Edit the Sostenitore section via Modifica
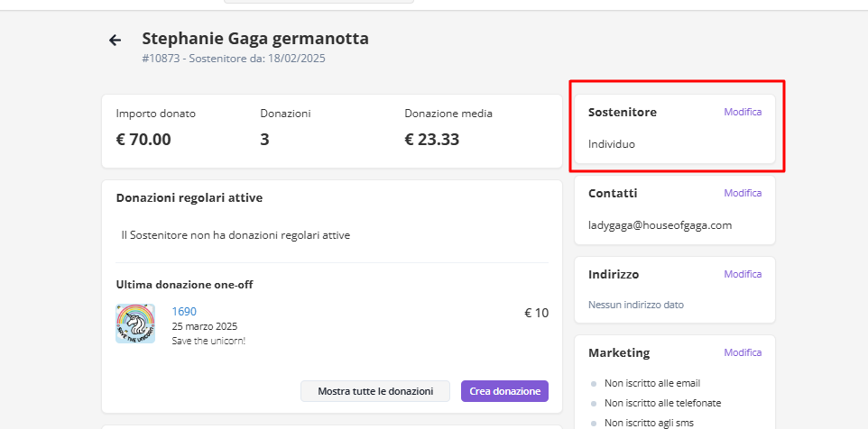The width and height of the screenshot is (868, 429). (x=743, y=112)
